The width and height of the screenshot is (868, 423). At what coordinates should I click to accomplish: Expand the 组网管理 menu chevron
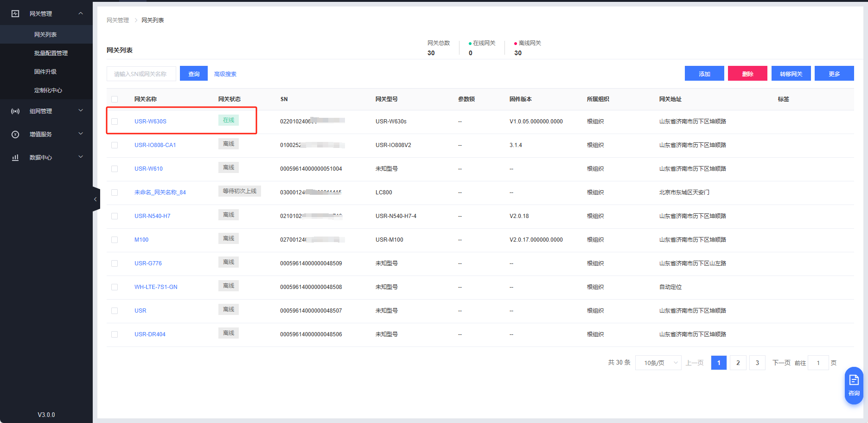click(x=81, y=110)
